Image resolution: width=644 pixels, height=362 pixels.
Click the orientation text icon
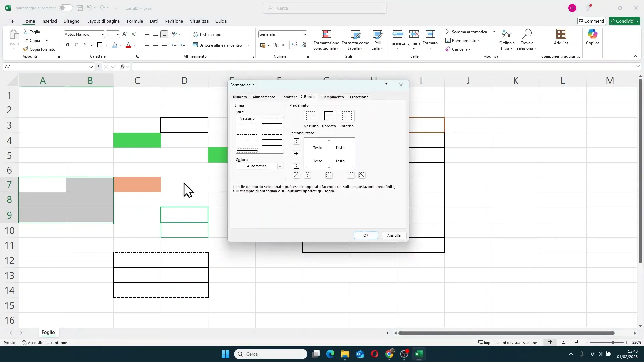pyautogui.click(x=174, y=34)
